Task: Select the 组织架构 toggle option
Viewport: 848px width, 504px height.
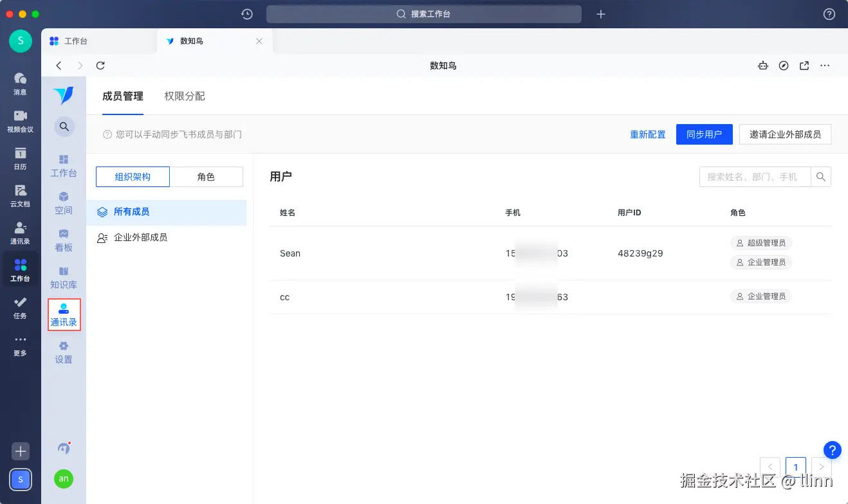Action: click(133, 176)
